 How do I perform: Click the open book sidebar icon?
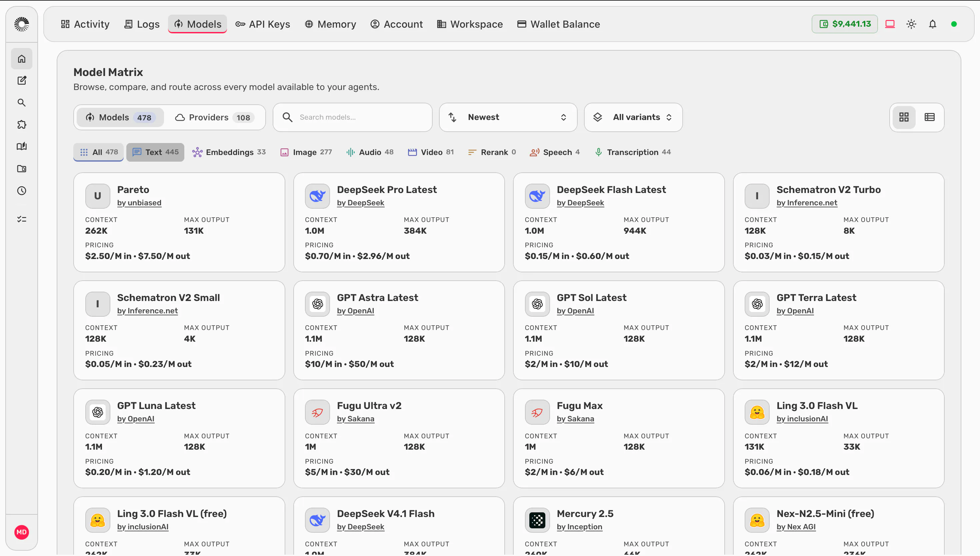coord(21,147)
